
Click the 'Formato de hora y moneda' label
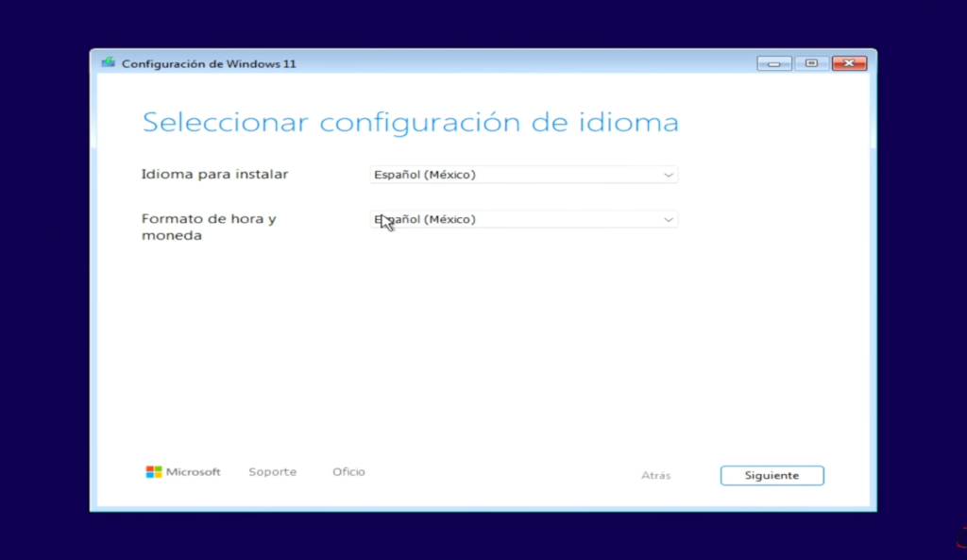[209, 227]
